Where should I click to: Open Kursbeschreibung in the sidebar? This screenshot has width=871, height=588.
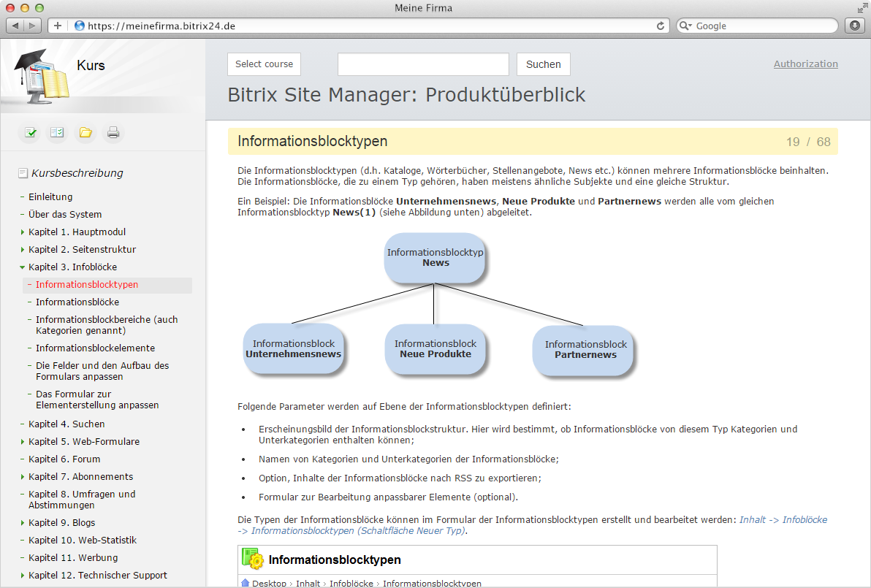tap(77, 173)
